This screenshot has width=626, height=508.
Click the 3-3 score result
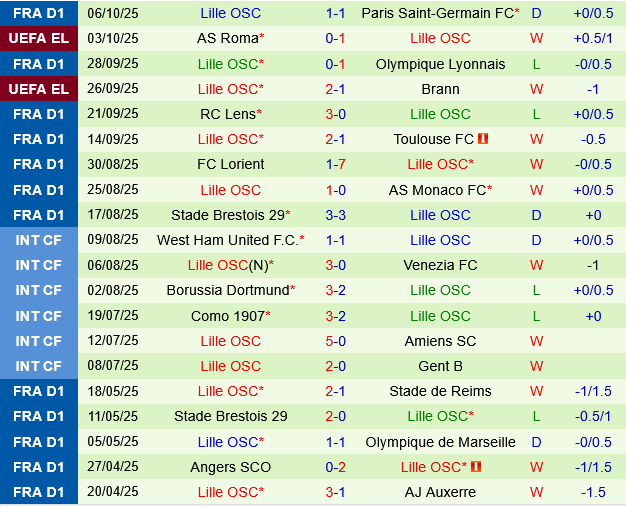(x=335, y=215)
